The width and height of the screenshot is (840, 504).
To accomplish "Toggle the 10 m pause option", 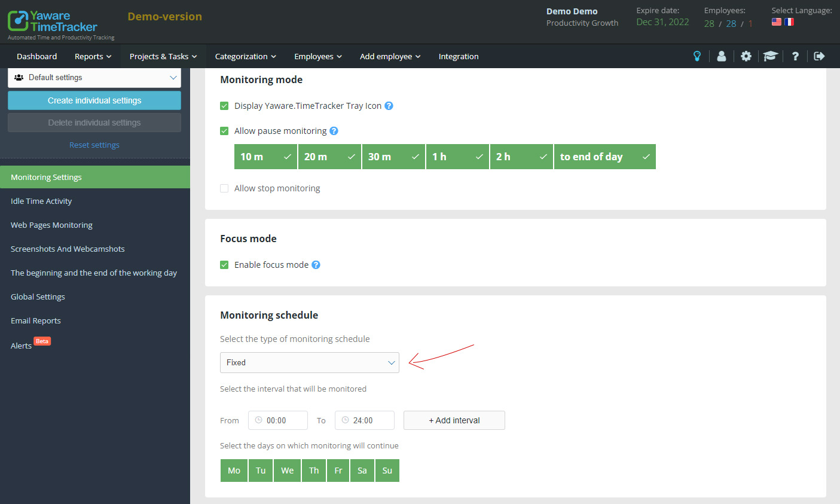I will coord(265,157).
